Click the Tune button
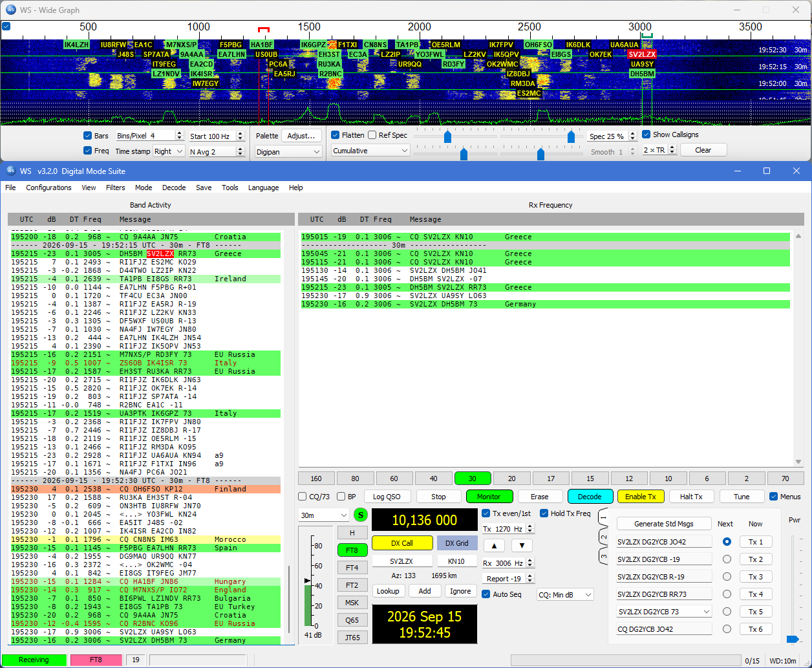 click(742, 497)
